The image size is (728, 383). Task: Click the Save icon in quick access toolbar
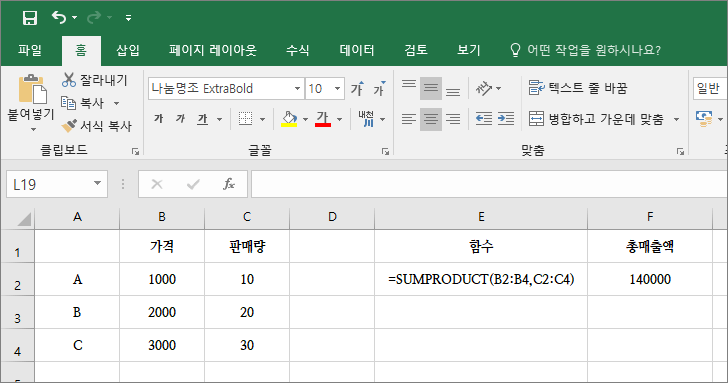(30, 18)
